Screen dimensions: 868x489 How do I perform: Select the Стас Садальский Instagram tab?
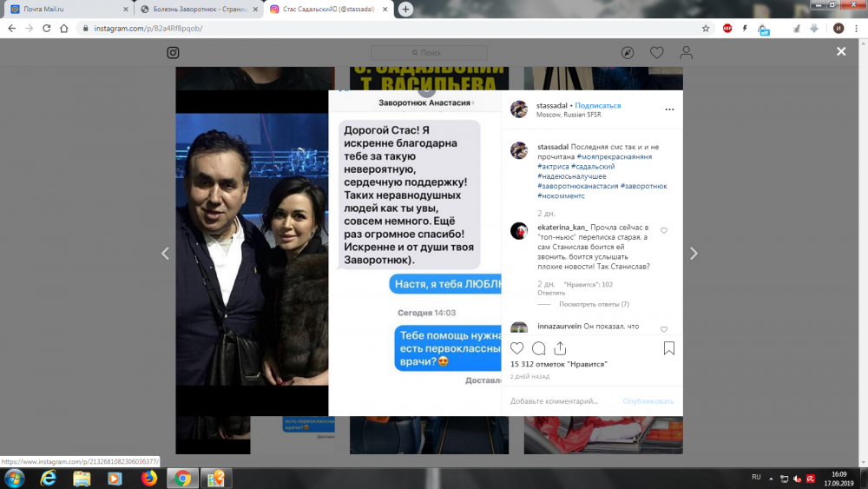pyautogui.click(x=326, y=10)
